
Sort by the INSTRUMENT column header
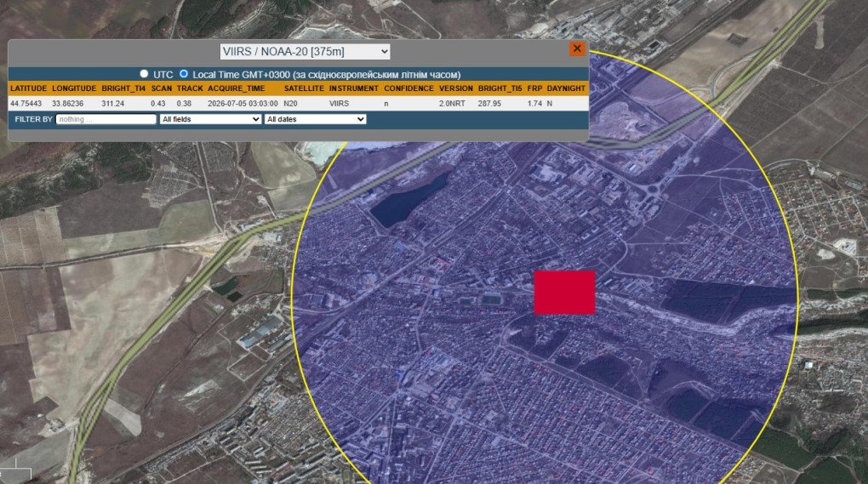pyautogui.click(x=354, y=88)
